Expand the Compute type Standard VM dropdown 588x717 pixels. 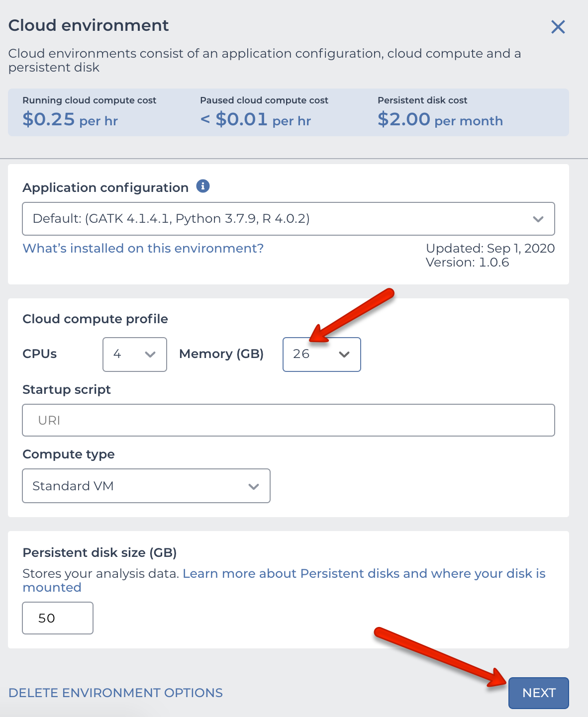[146, 486]
